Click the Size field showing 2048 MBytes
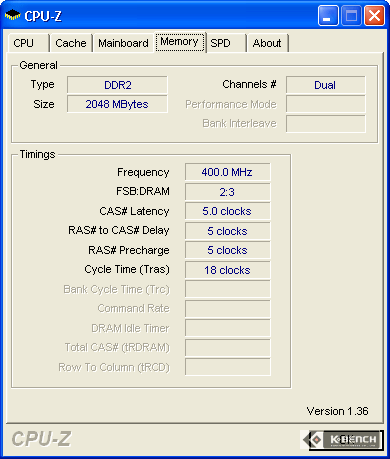 pos(117,104)
